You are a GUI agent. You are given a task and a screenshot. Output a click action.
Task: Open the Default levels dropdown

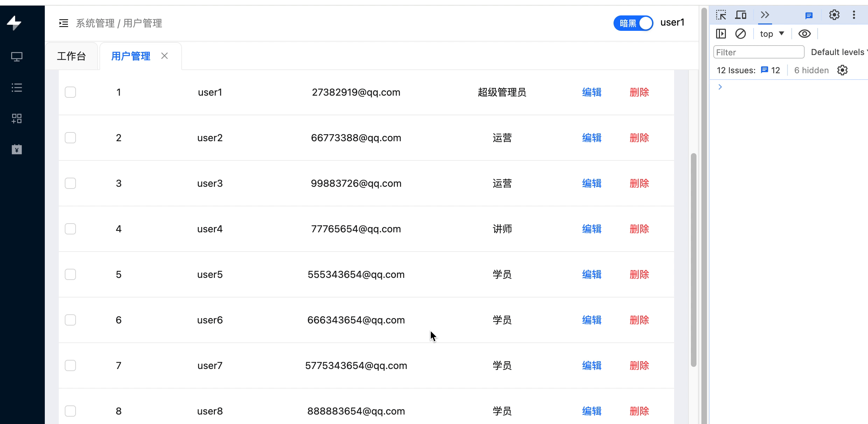(x=839, y=52)
